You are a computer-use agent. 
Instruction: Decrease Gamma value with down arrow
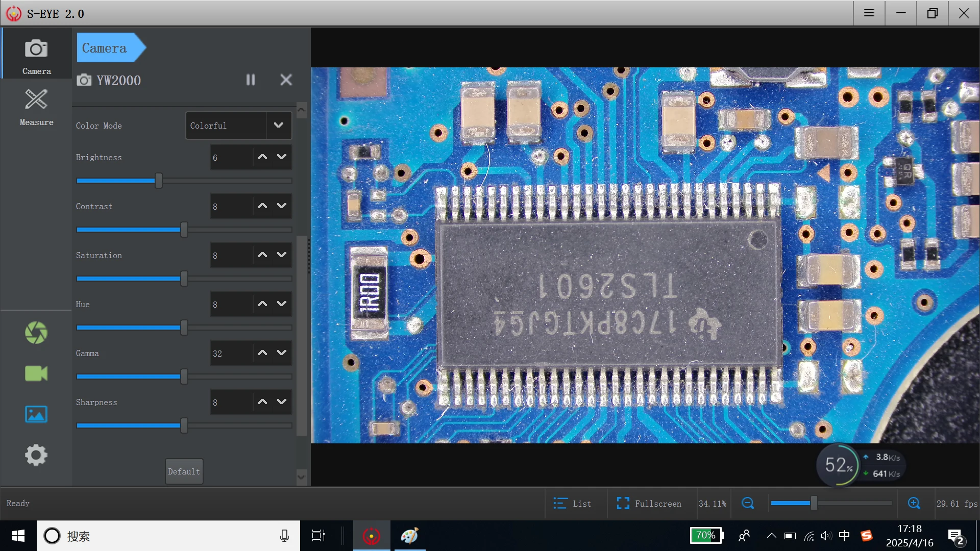tap(282, 353)
